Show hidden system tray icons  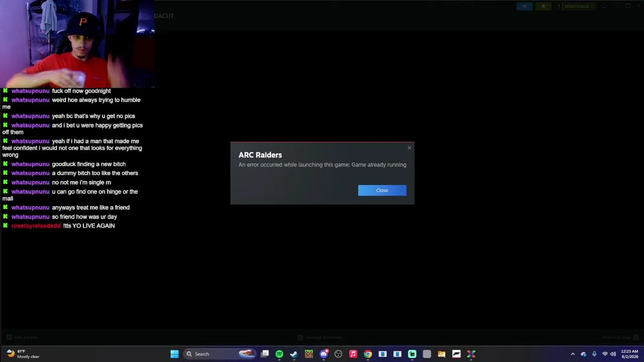tap(573, 354)
